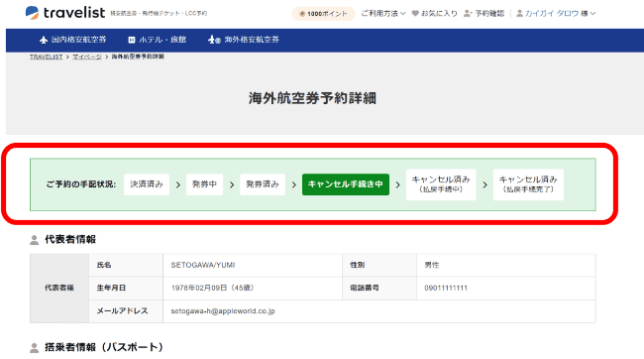This screenshot has height=359, width=644.
Task: Click the airplane icon for 国内格安航空券
Action: coord(44,40)
